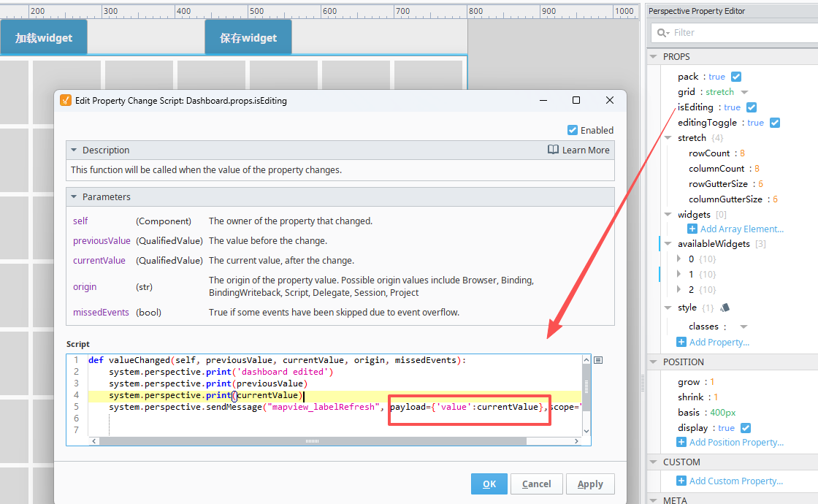This screenshot has height=504, width=818.
Task: Collapse the Description section
Action: tap(74, 150)
